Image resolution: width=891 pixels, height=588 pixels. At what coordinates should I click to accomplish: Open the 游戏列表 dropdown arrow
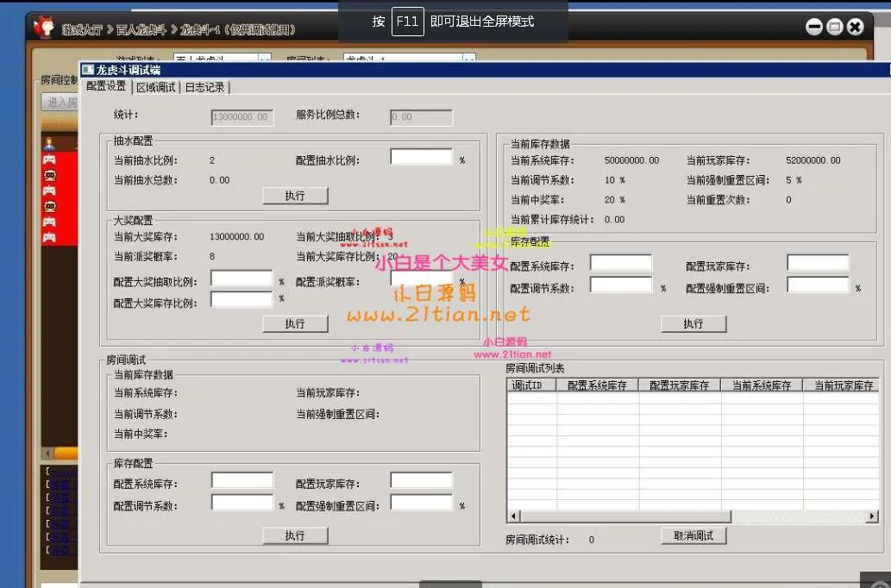(x=265, y=59)
